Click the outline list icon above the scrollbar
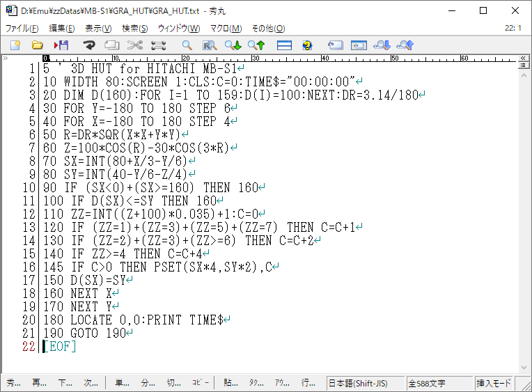 523,65
